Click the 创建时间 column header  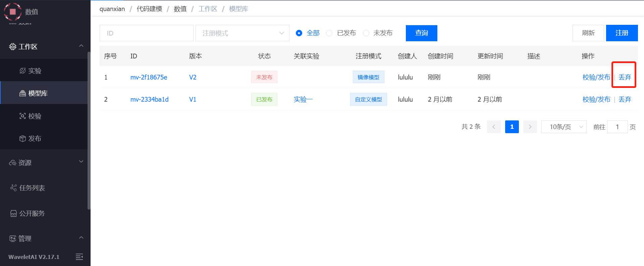click(440, 56)
